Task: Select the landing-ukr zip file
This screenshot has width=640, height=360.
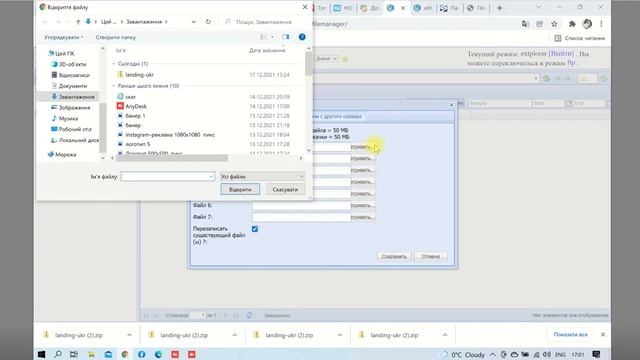Action: click(x=140, y=75)
